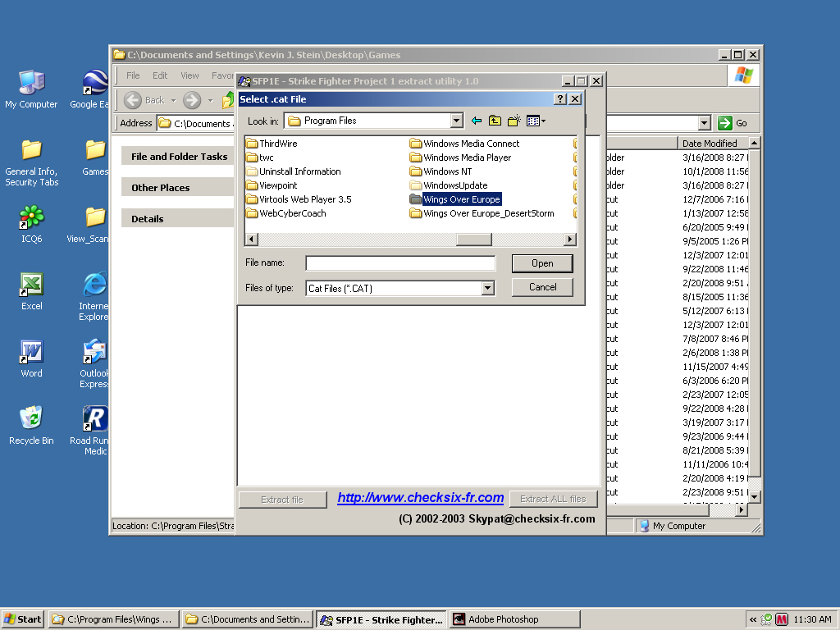Select the Windows Media Player folder
Screen dimensions: 840x630
coord(460,157)
